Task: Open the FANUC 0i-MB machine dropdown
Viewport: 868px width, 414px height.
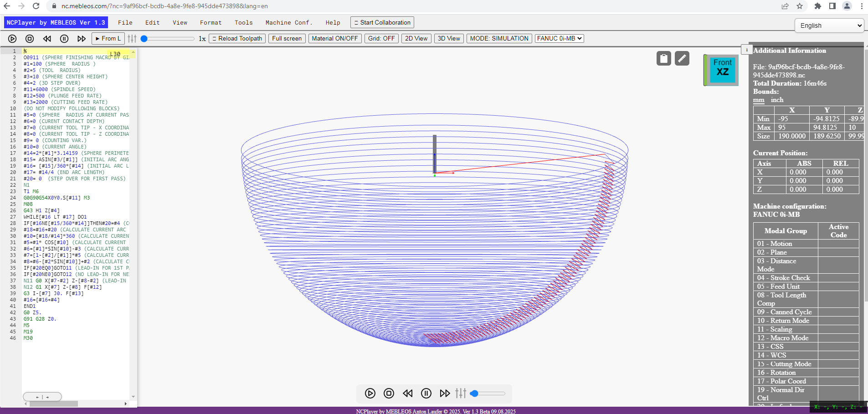Action: coord(559,38)
